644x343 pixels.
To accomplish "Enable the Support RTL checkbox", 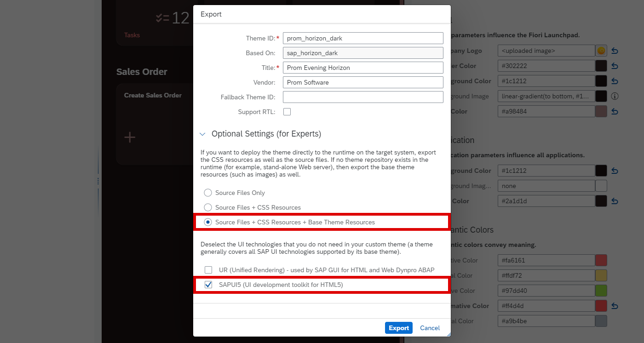I will click(x=287, y=112).
